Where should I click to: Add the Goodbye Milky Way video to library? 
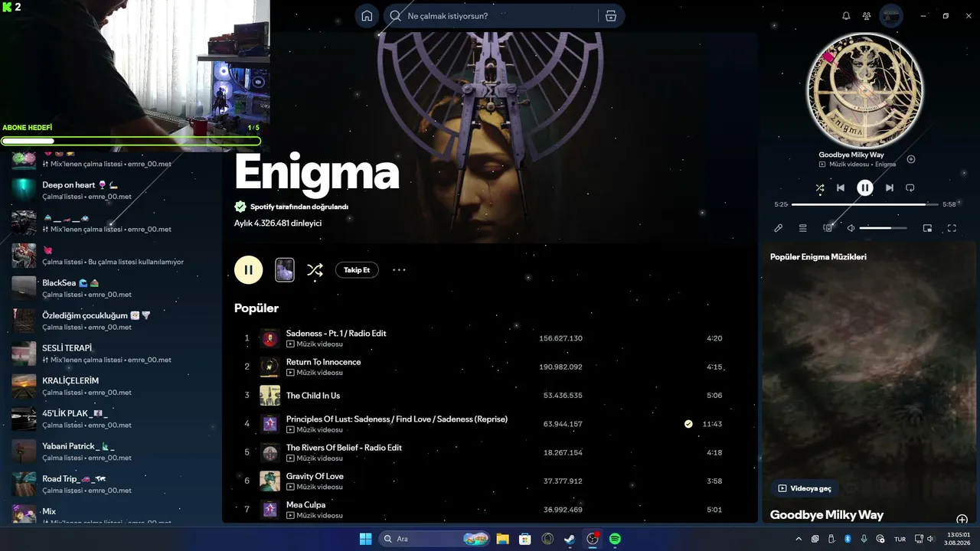coord(962,520)
